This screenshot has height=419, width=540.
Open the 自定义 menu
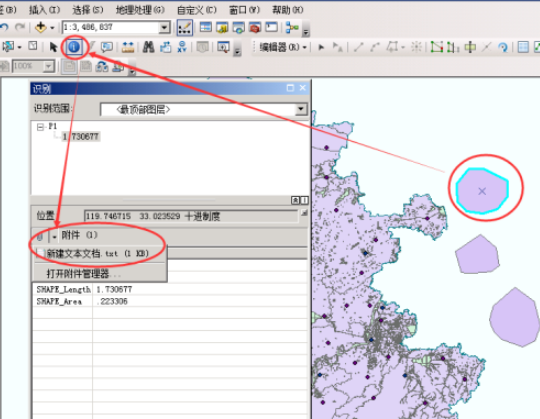(x=197, y=10)
